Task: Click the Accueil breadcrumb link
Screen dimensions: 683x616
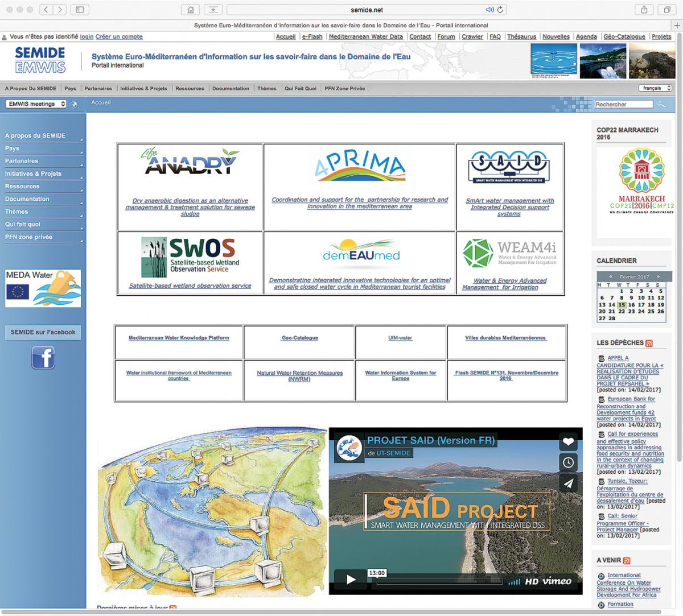Action: (x=101, y=103)
